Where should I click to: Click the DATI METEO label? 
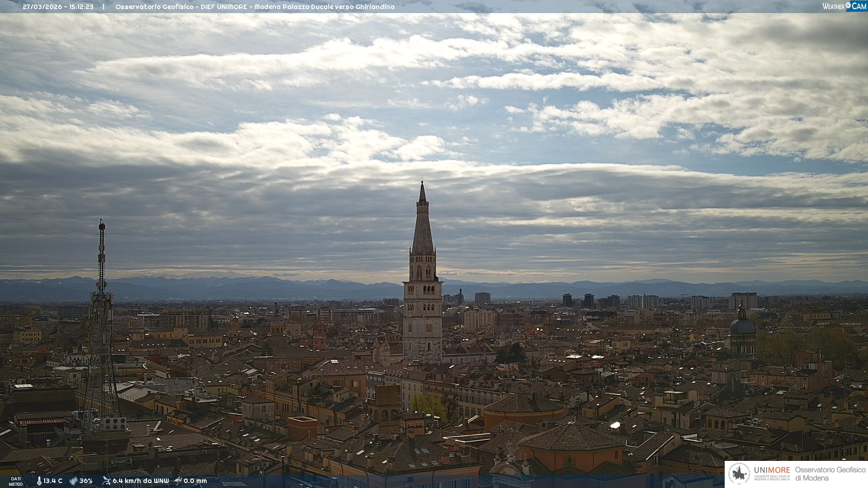coord(16,481)
